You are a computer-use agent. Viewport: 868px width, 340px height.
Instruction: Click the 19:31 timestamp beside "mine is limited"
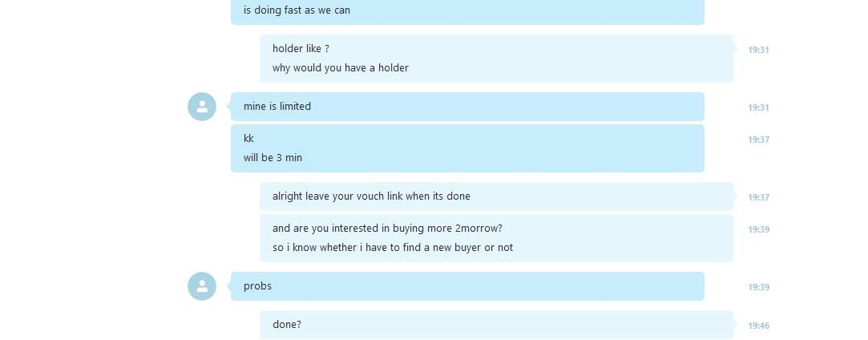pos(758,107)
